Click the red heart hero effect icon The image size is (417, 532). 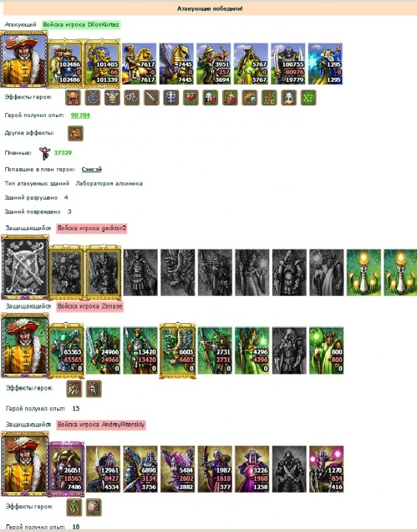(x=191, y=98)
